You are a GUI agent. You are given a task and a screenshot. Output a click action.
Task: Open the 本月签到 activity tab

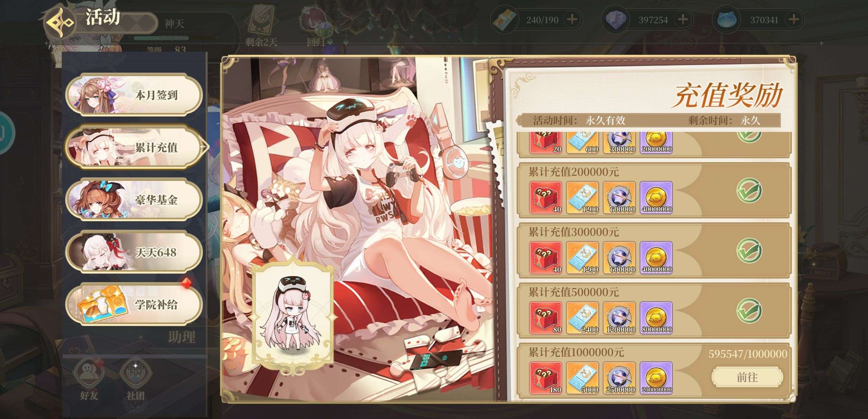pyautogui.click(x=134, y=94)
